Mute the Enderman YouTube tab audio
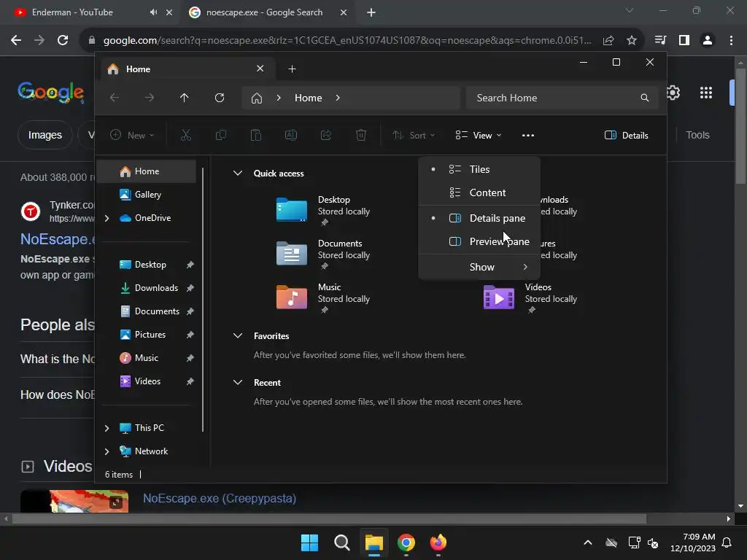The image size is (747, 560). click(x=153, y=12)
